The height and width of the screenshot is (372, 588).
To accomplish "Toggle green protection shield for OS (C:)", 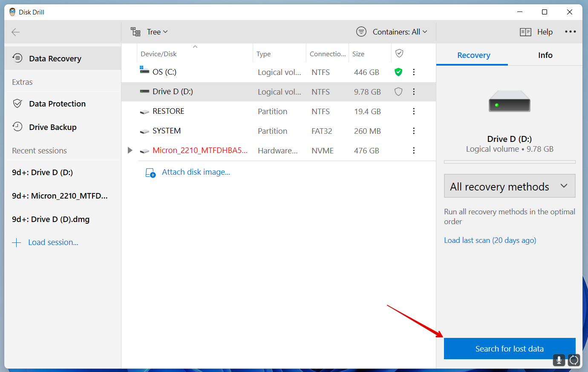I will (398, 72).
